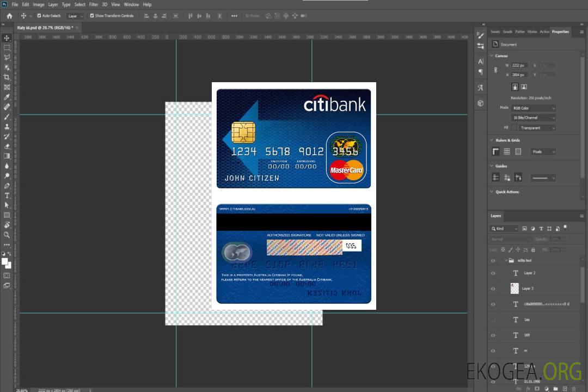The width and height of the screenshot is (588, 392).
Task: Set canvas orientation to landscape
Action: [x=524, y=87]
